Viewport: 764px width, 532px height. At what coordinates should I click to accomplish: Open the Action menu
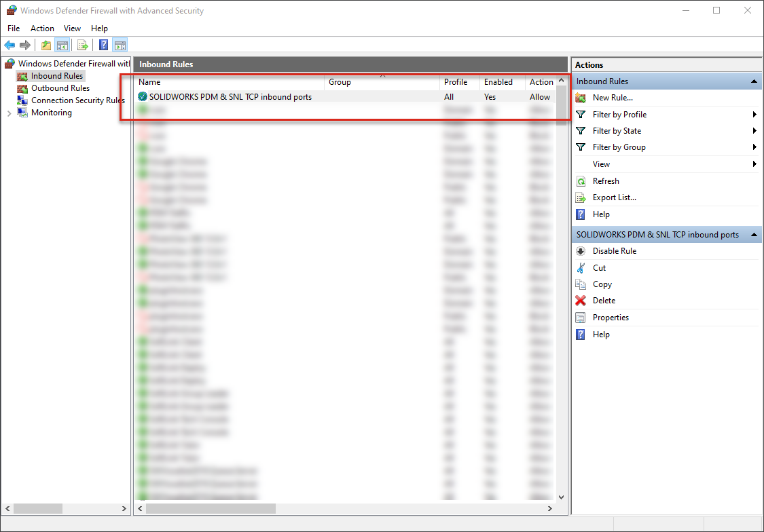pyautogui.click(x=42, y=28)
